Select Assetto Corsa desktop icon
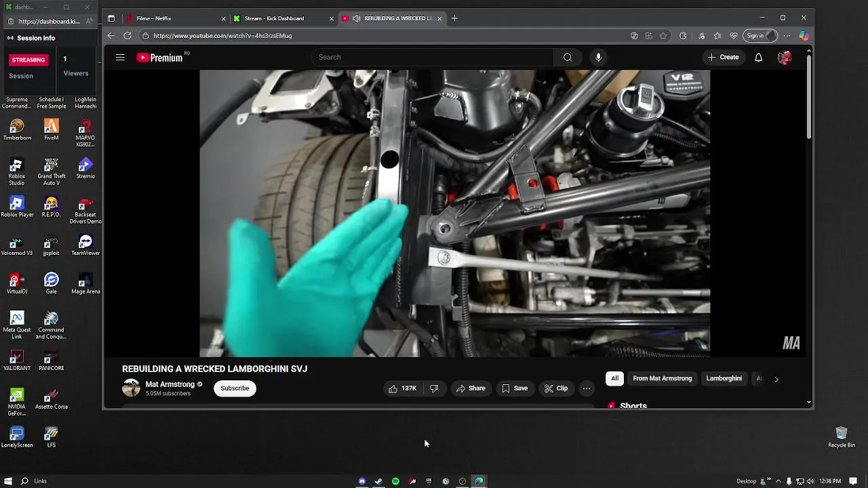The width and height of the screenshot is (868, 488). 51,399
